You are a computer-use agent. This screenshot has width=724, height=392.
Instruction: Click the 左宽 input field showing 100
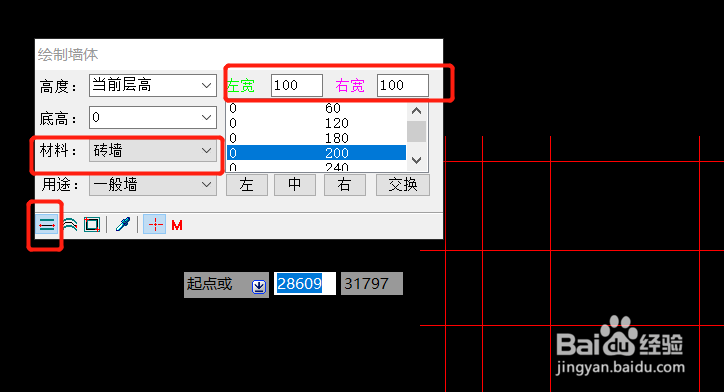(296, 85)
